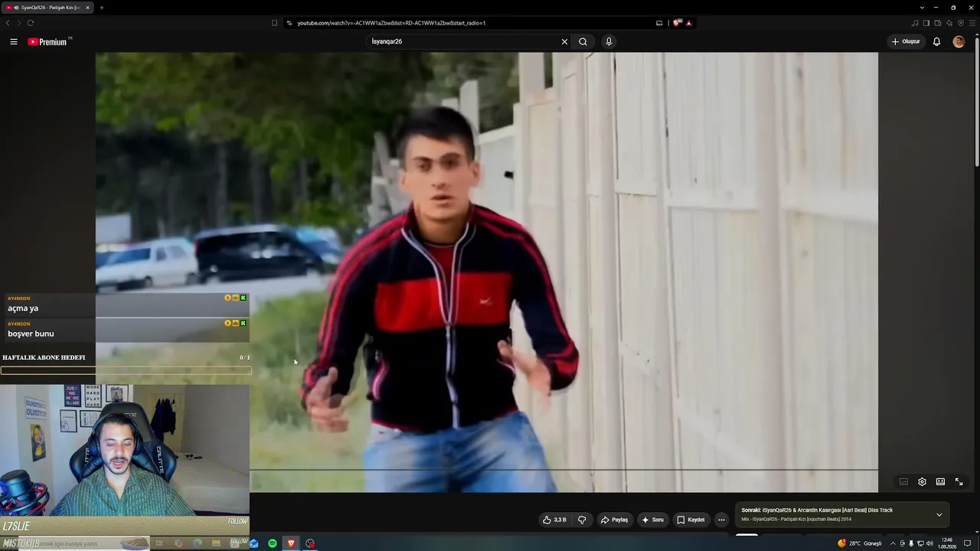
Task: Open the cast or picture-in-picture address bar icon
Action: click(x=659, y=23)
